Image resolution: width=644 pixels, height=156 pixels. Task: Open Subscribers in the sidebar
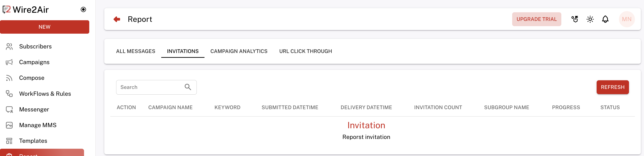coord(35,46)
